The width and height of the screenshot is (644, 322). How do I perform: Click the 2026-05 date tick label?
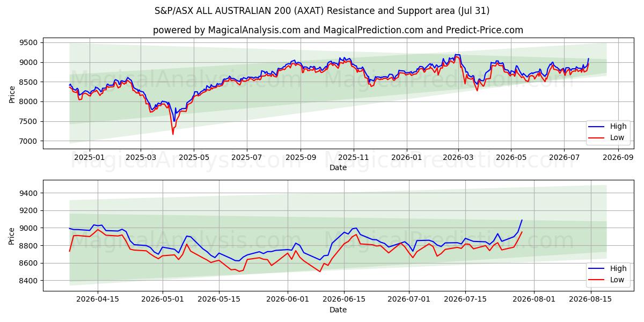point(511,157)
